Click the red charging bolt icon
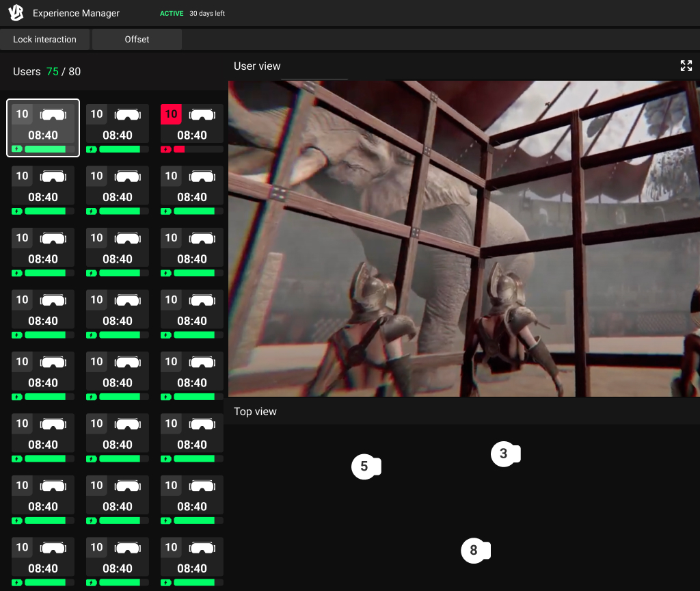 [x=166, y=149]
